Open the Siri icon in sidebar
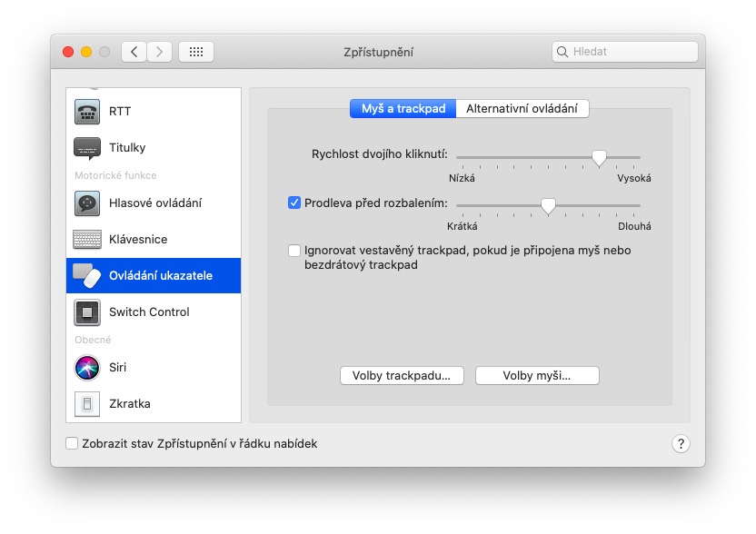 (x=87, y=368)
